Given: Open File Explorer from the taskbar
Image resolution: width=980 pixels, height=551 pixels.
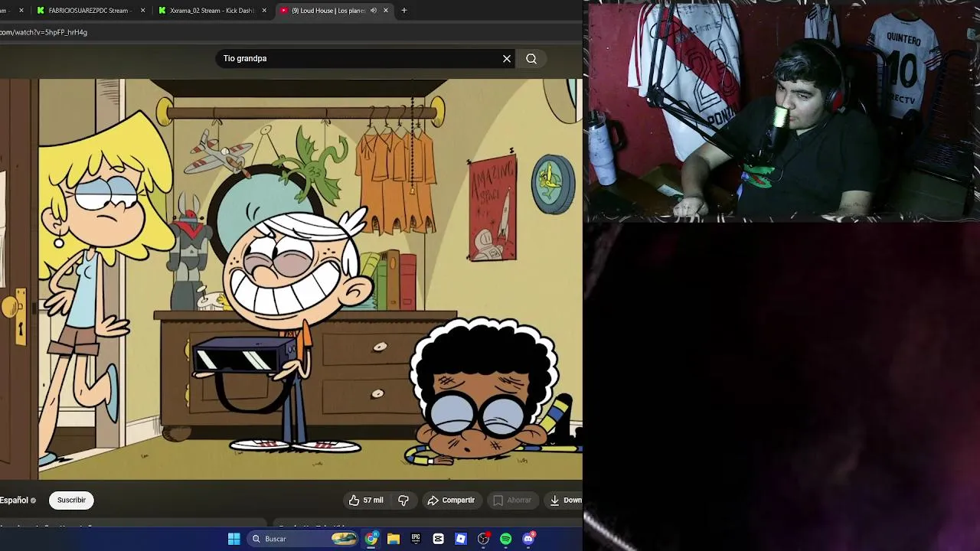Looking at the screenshot, I should [x=394, y=539].
